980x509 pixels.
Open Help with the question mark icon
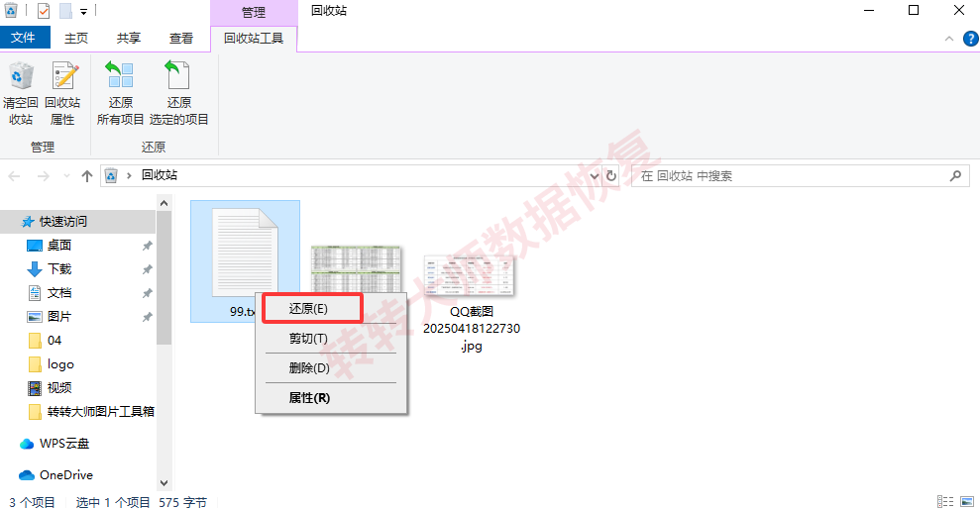click(971, 39)
